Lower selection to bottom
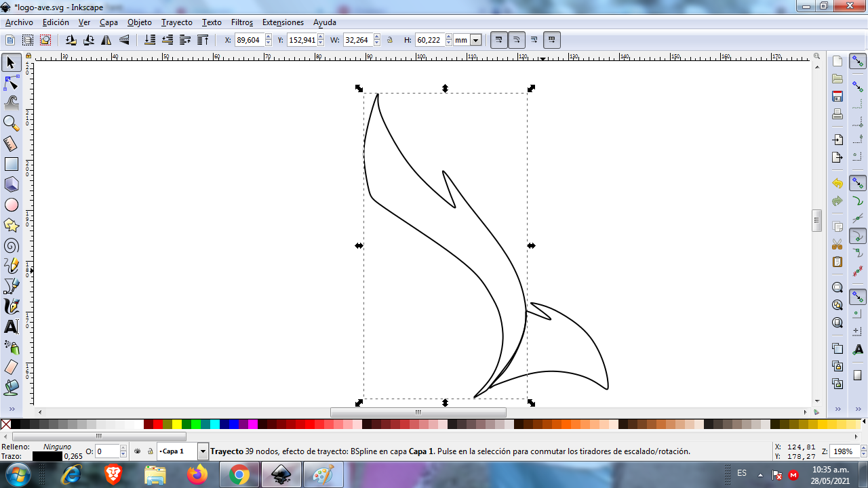 click(x=150, y=40)
